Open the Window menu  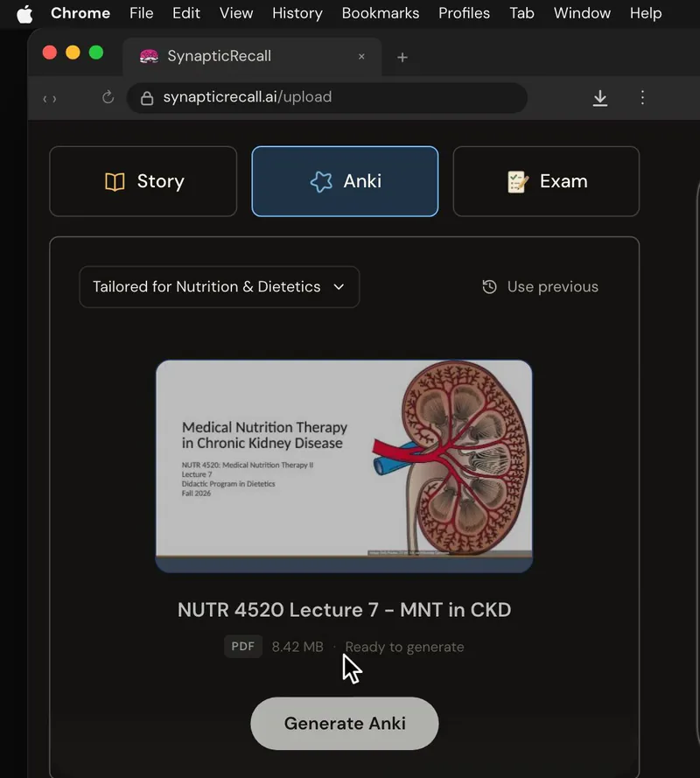582,13
